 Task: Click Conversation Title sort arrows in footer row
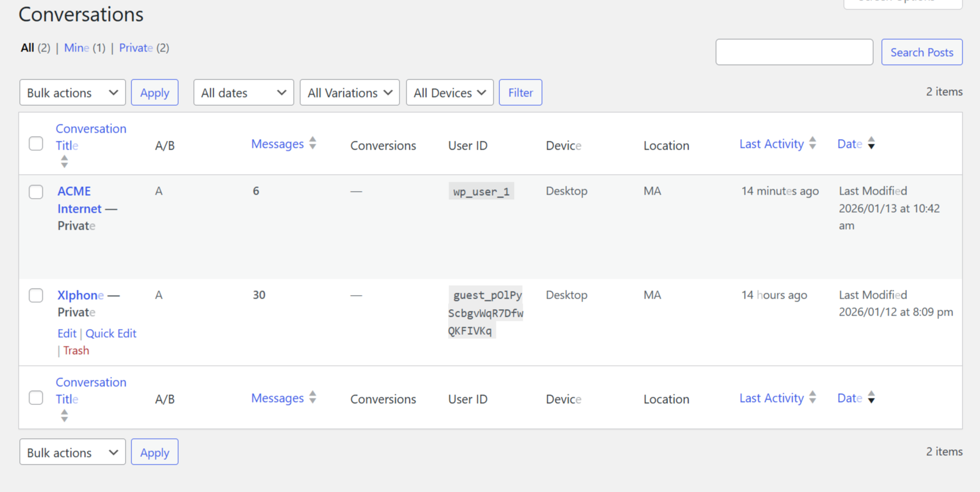[64, 415]
